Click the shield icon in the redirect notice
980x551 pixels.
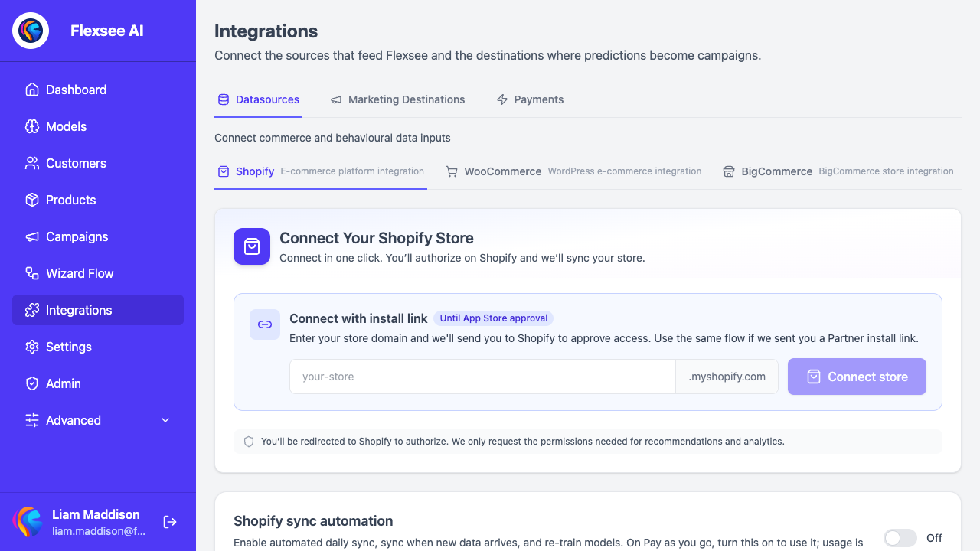tap(249, 442)
